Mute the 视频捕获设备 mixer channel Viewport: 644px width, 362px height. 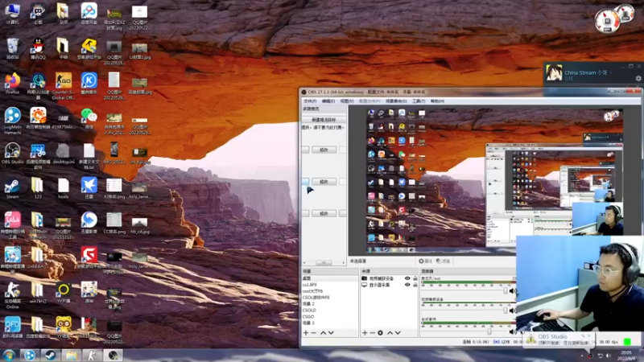point(512,311)
